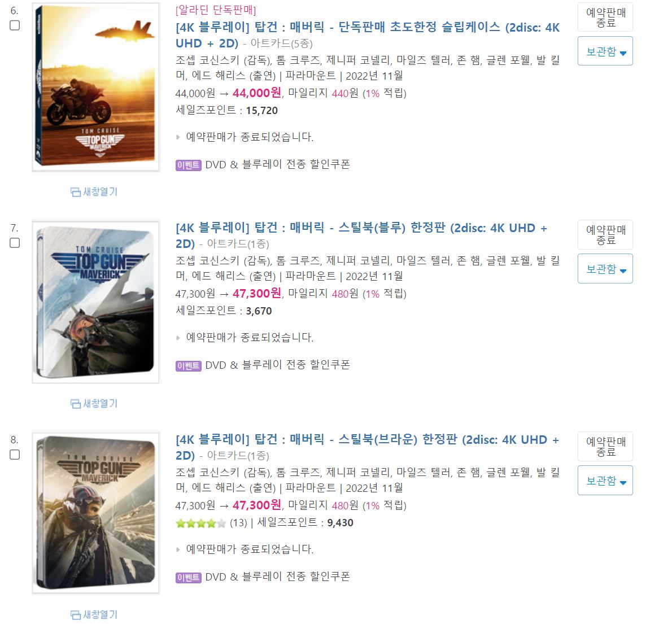Click the 예약판매 종료 button for item 8
The image size is (672, 633).
[x=605, y=446]
